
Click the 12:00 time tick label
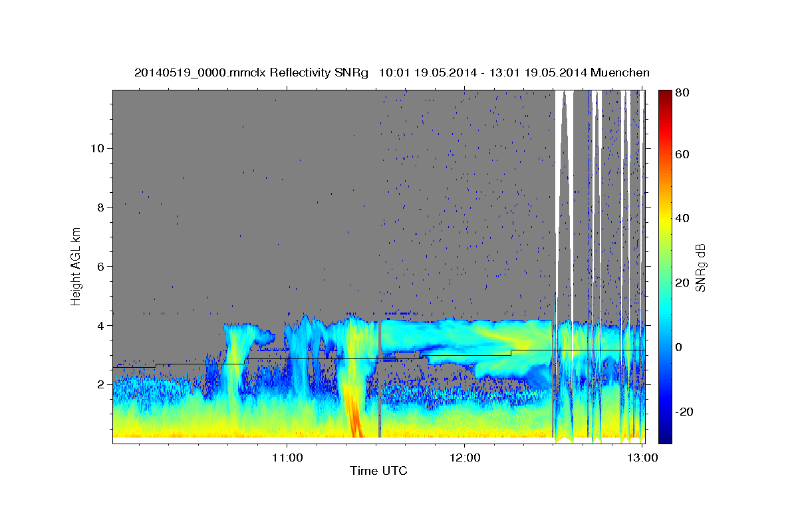coord(464,458)
